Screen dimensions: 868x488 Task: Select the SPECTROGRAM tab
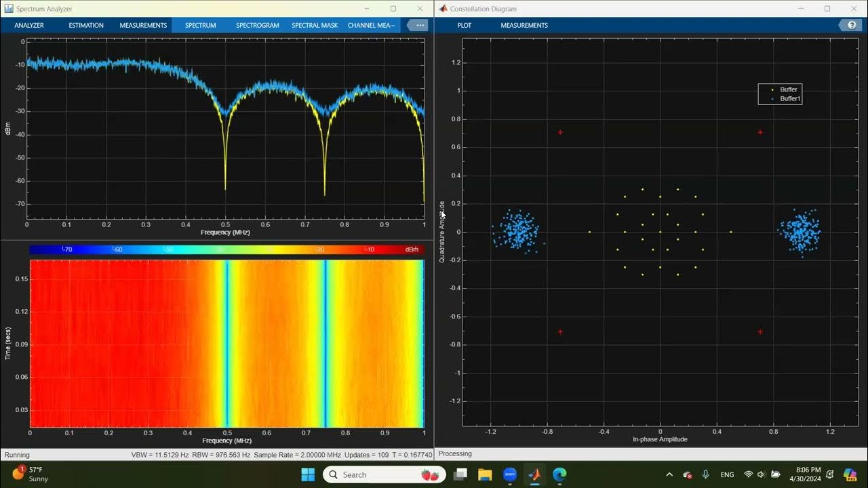coord(258,25)
